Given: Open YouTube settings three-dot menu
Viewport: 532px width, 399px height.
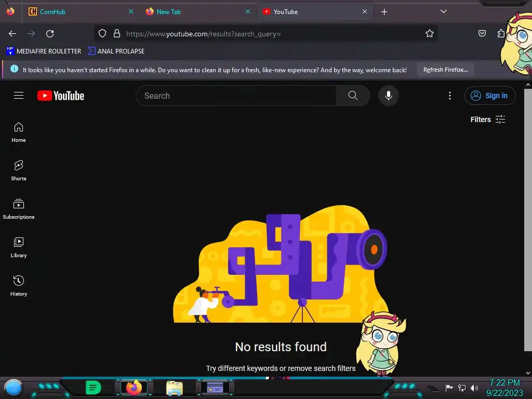Looking at the screenshot, I should coord(450,96).
